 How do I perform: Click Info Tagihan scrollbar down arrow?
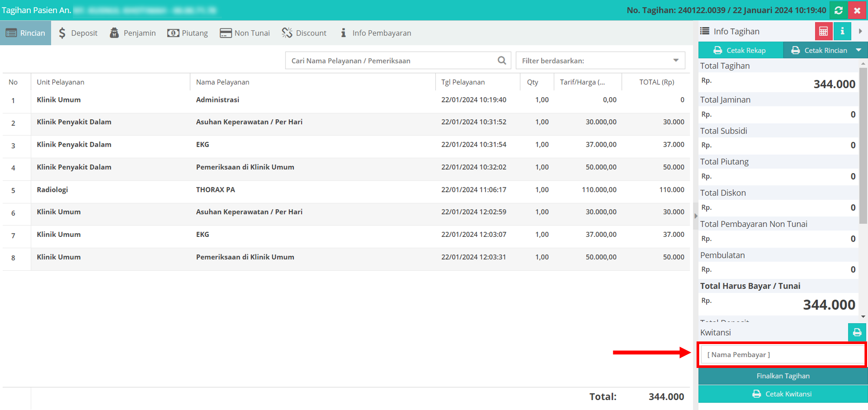point(863,317)
